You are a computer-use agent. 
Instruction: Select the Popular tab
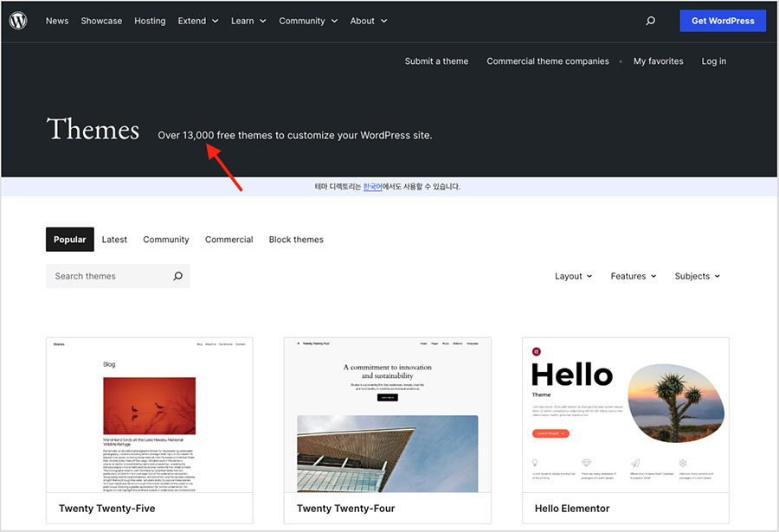70,240
